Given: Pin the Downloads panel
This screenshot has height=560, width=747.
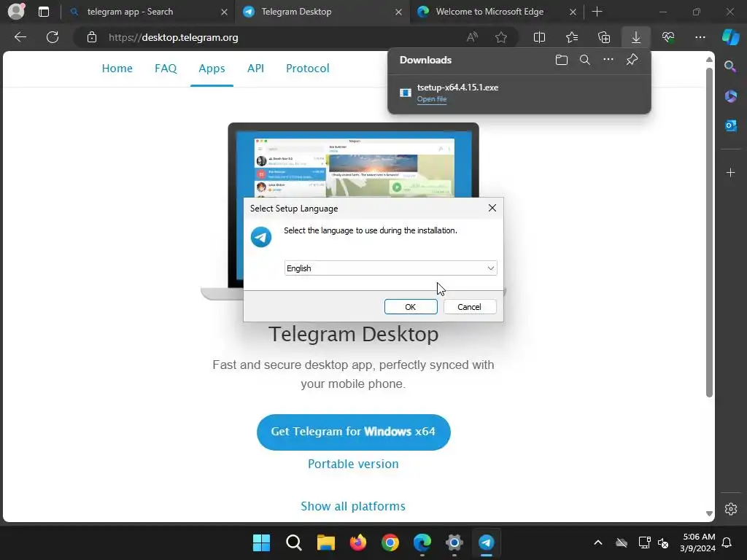Looking at the screenshot, I should tap(632, 60).
